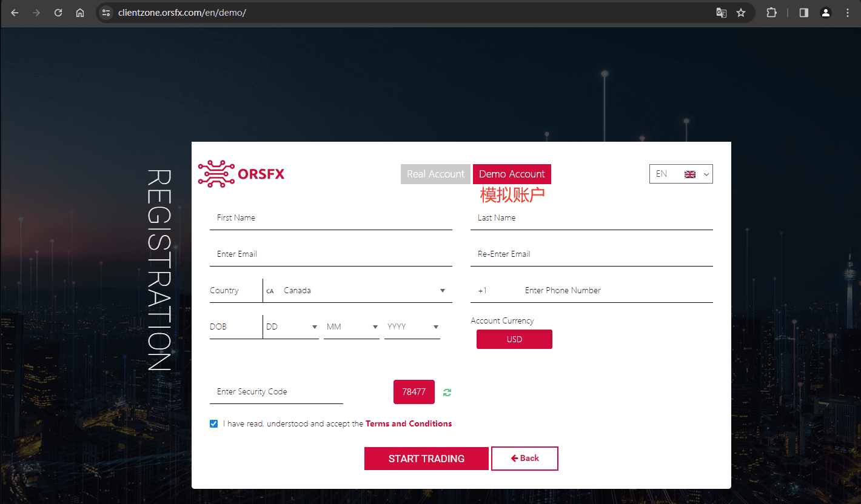Uncheck the Terms and Conditions checkbox

coord(213,423)
